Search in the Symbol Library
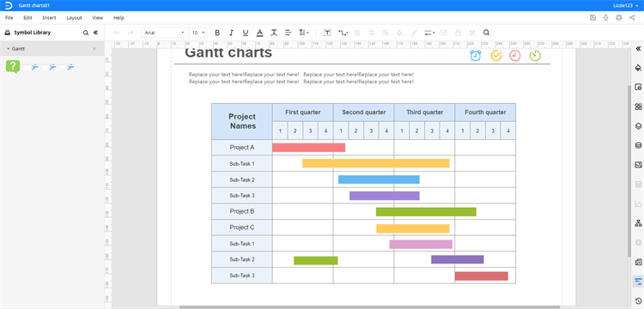 click(x=85, y=33)
